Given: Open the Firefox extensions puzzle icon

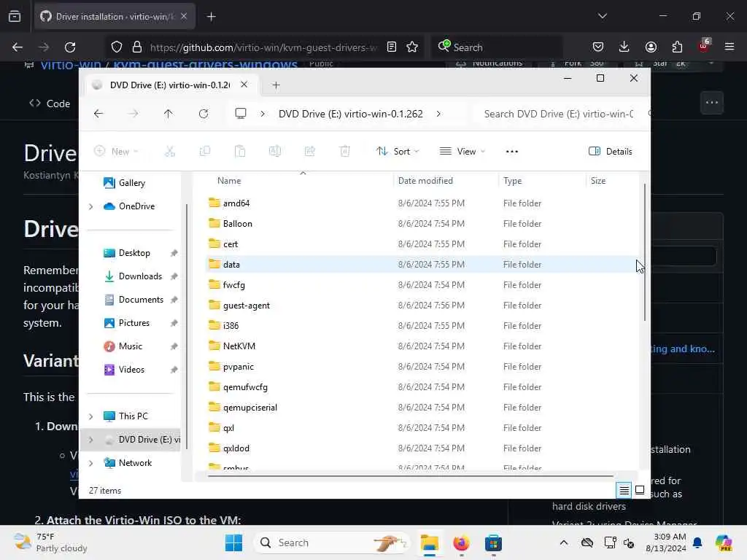Looking at the screenshot, I should pyautogui.click(x=677, y=47).
